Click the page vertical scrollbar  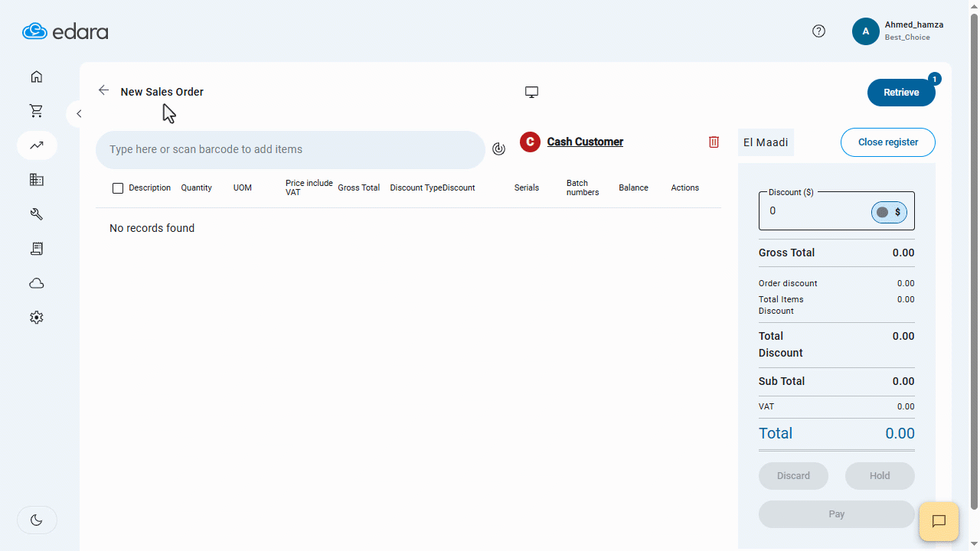[975, 260]
